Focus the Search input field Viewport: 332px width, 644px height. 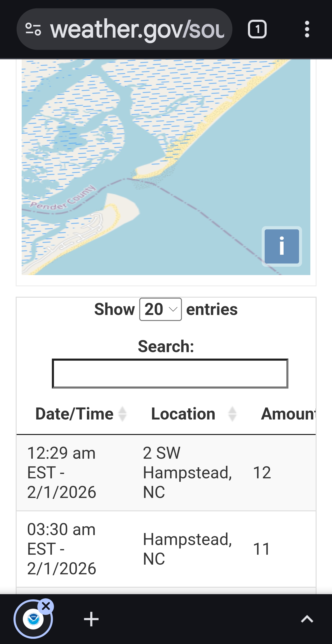(170, 374)
